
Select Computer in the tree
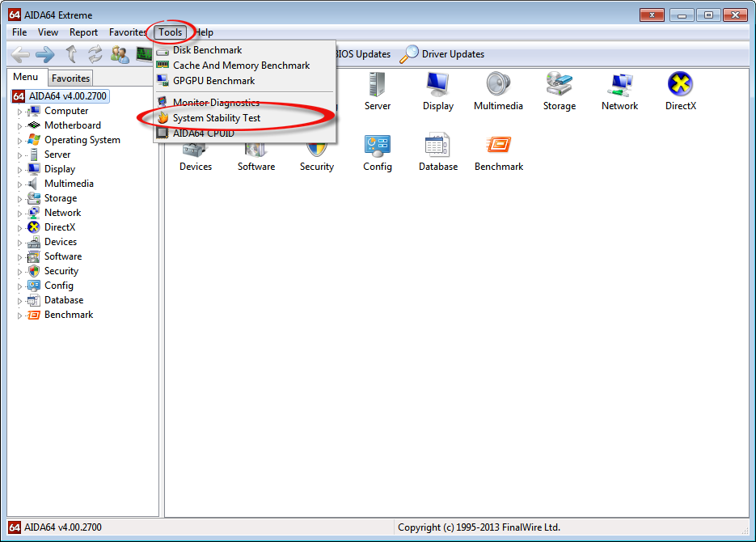pyautogui.click(x=66, y=111)
